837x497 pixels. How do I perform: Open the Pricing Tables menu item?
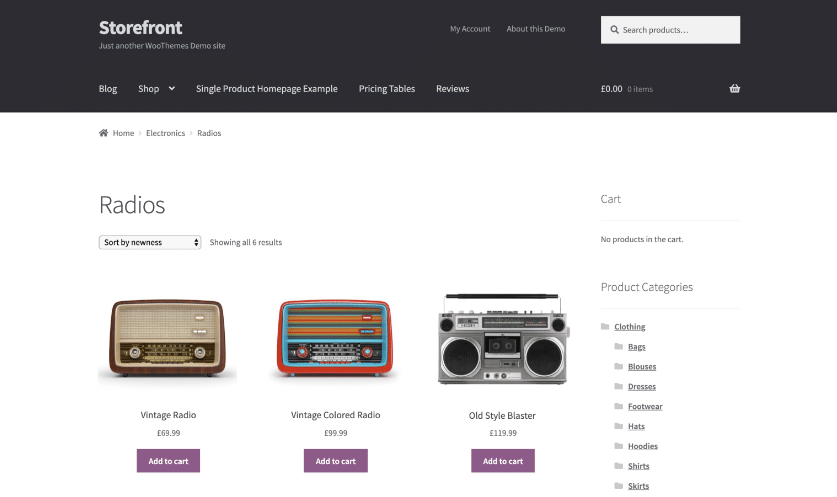point(387,89)
